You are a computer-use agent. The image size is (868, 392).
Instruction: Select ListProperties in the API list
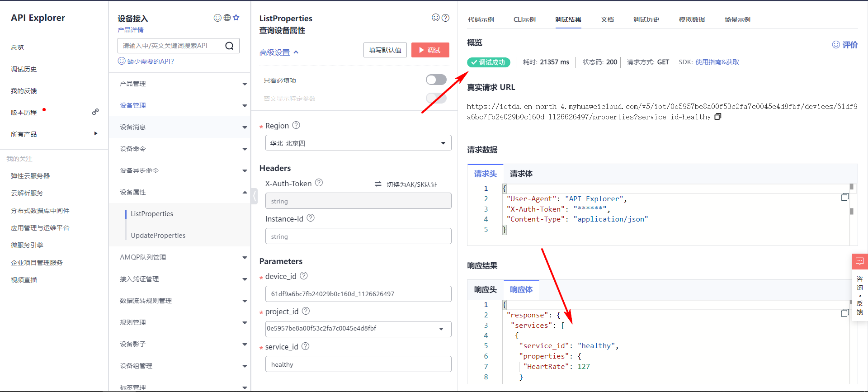(x=152, y=214)
